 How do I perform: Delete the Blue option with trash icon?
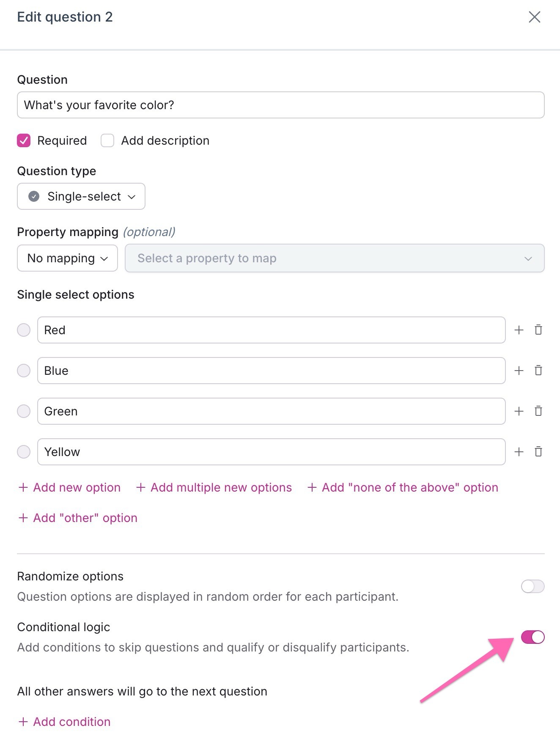point(538,371)
